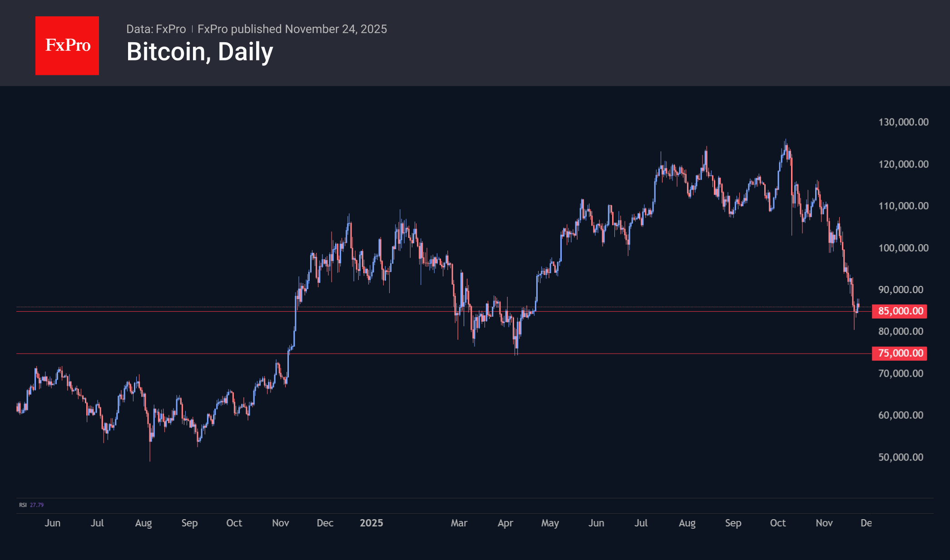Click the Mar month marker
950x560 pixels.
459,523
